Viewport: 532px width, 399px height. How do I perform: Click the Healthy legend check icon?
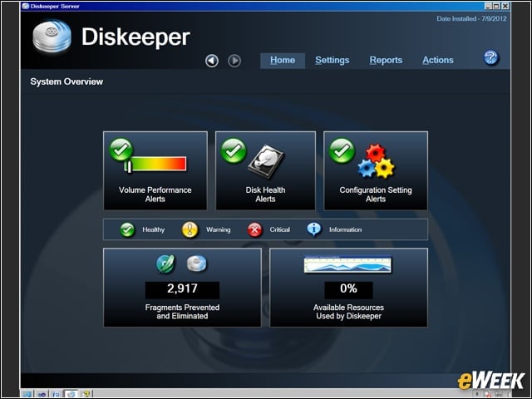127,230
